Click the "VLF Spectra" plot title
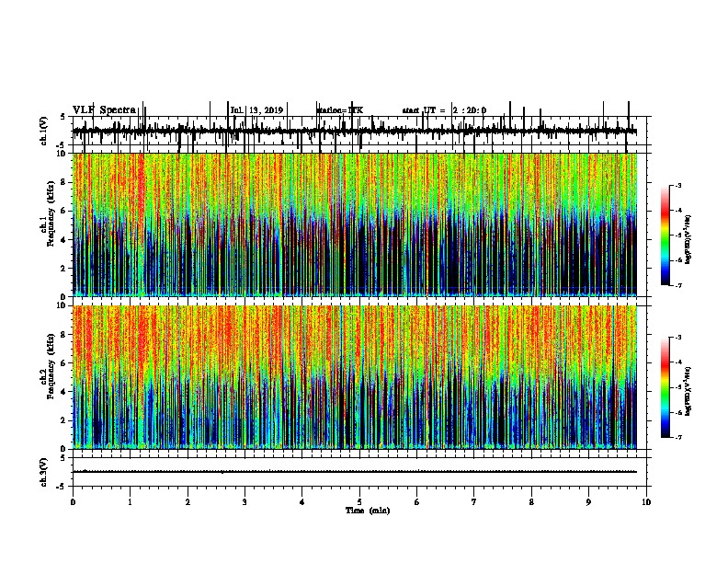The height and width of the screenshot is (563, 728). click(x=104, y=110)
